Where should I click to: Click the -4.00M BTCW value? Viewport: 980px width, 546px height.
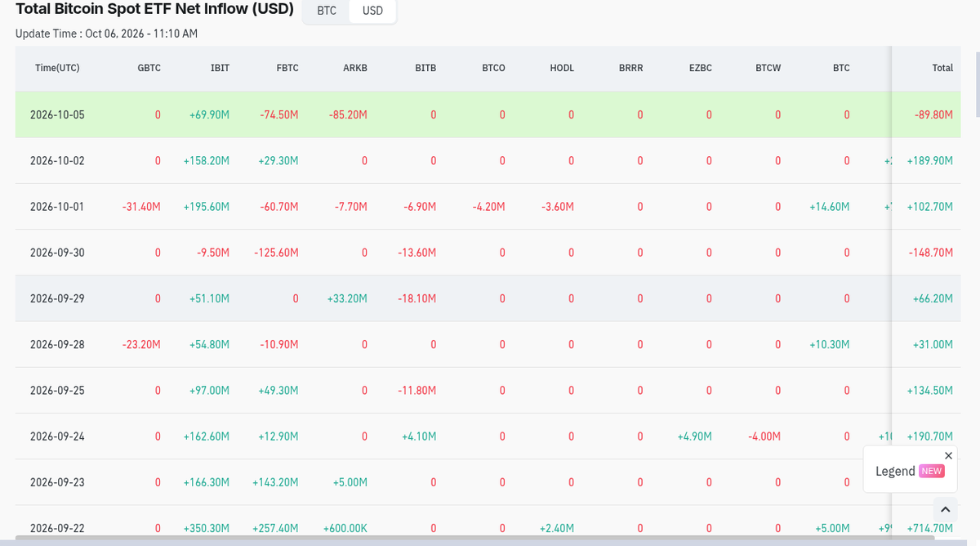(764, 436)
